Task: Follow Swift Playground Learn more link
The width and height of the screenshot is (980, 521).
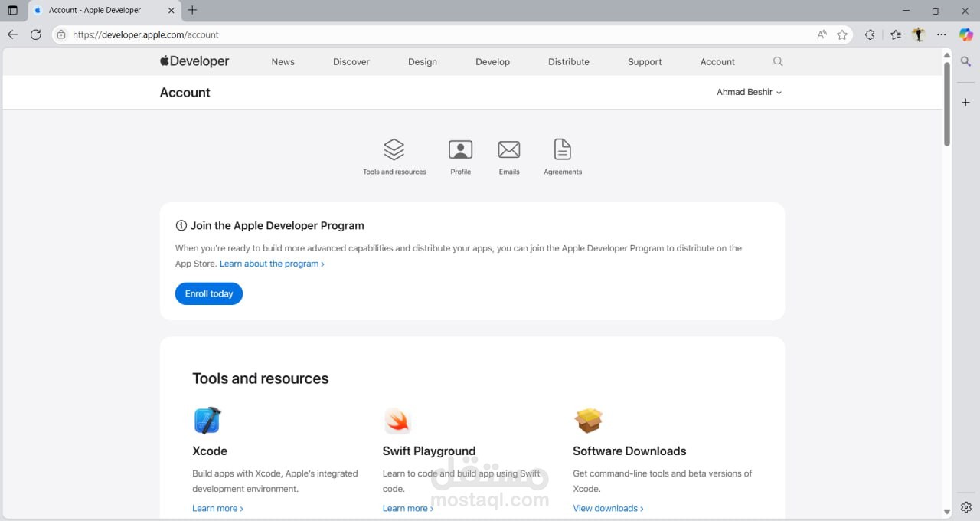Action: (408, 508)
